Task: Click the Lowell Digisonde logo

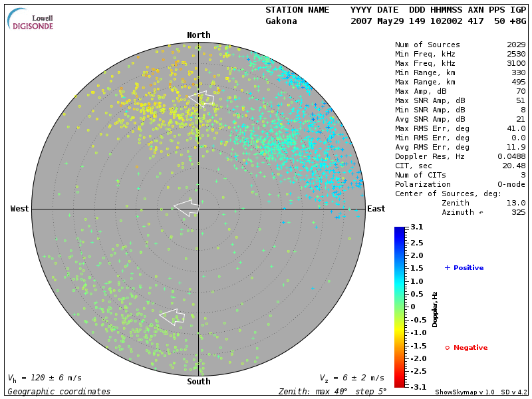Action: [33, 19]
